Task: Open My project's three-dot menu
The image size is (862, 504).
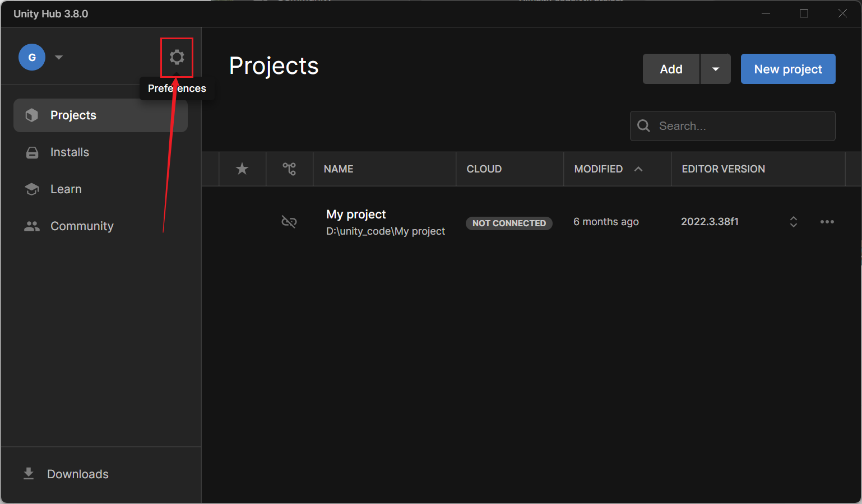Action: click(827, 222)
